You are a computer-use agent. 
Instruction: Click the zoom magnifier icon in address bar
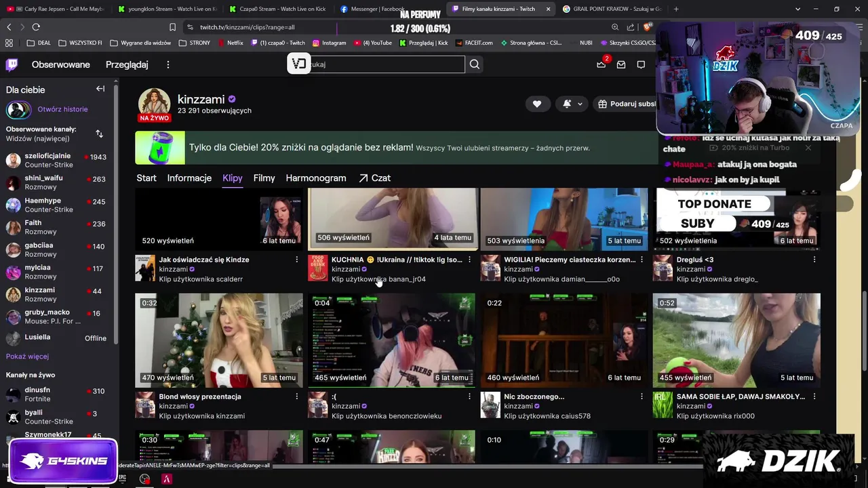tap(615, 27)
